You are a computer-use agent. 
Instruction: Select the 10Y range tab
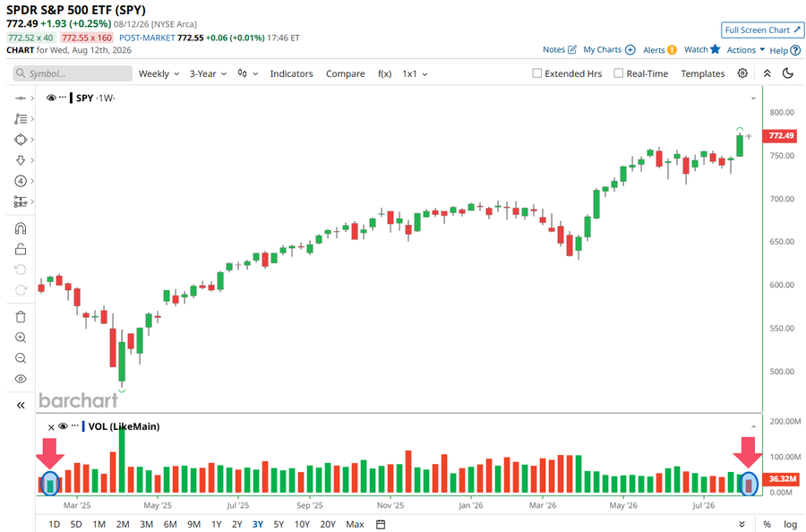(302, 524)
